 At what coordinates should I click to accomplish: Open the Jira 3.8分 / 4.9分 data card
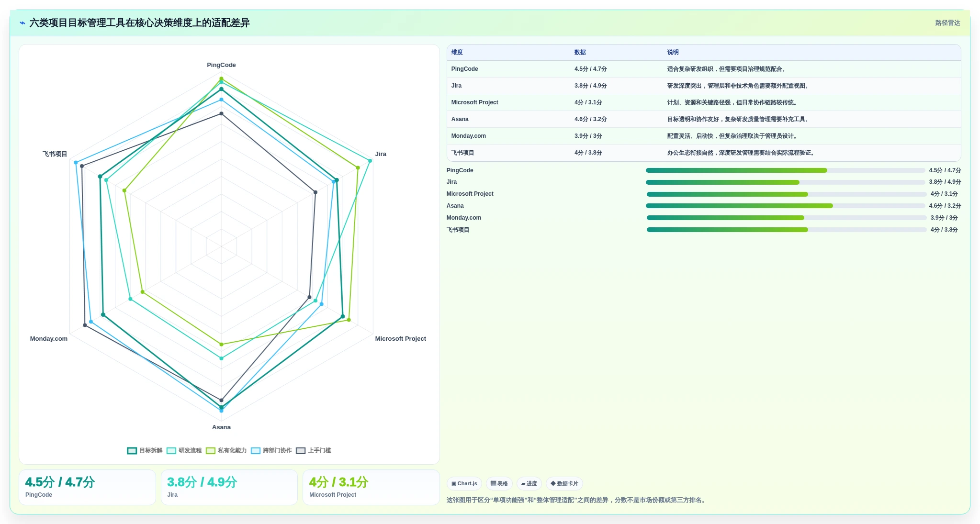pos(229,487)
